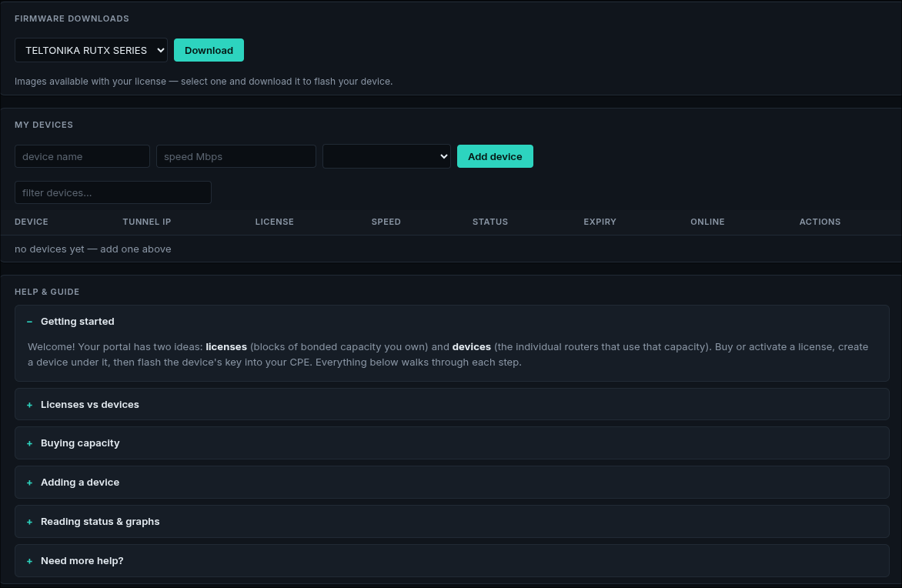The width and height of the screenshot is (902, 588).
Task: Expand the Licenses vs devices section
Action: click(x=452, y=405)
